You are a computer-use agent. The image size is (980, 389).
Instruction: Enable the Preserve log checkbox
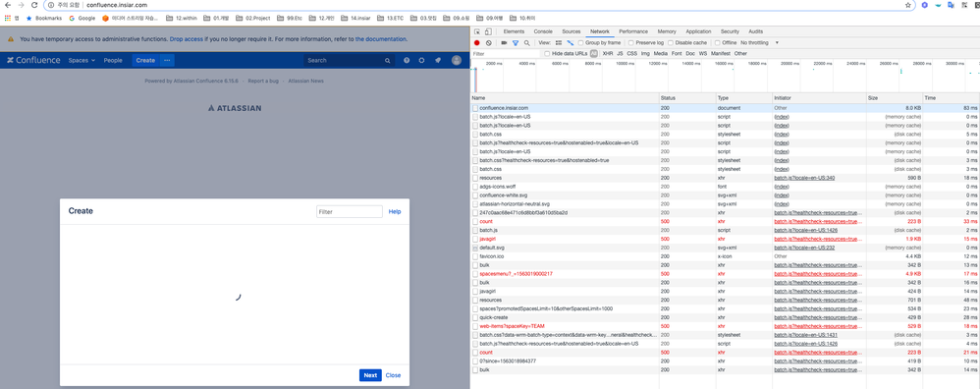pos(631,43)
